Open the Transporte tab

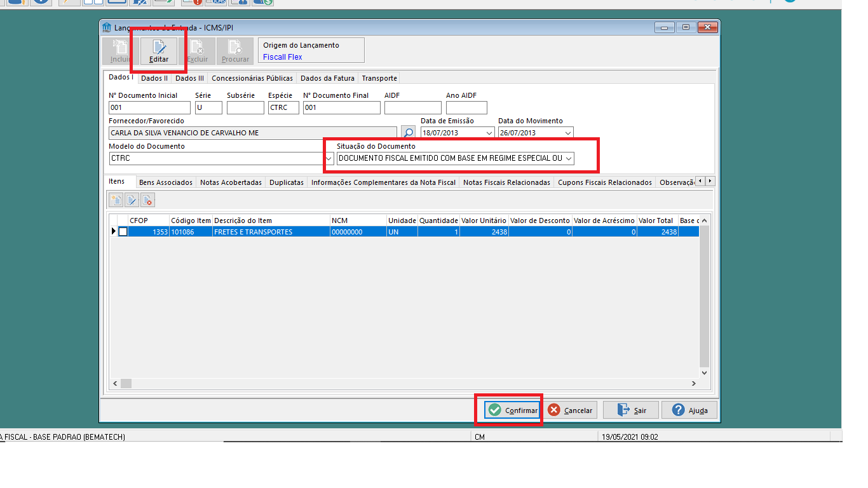pos(379,78)
